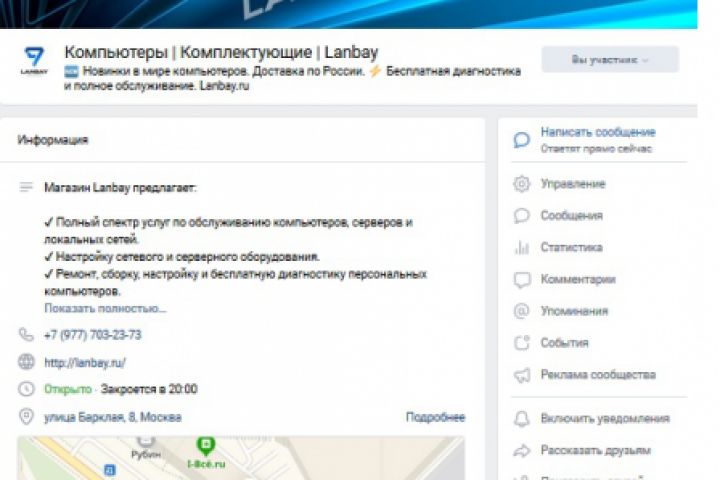The width and height of the screenshot is (720, 480).
Task: Click the globe website icon
Action: tap(26, 362)
